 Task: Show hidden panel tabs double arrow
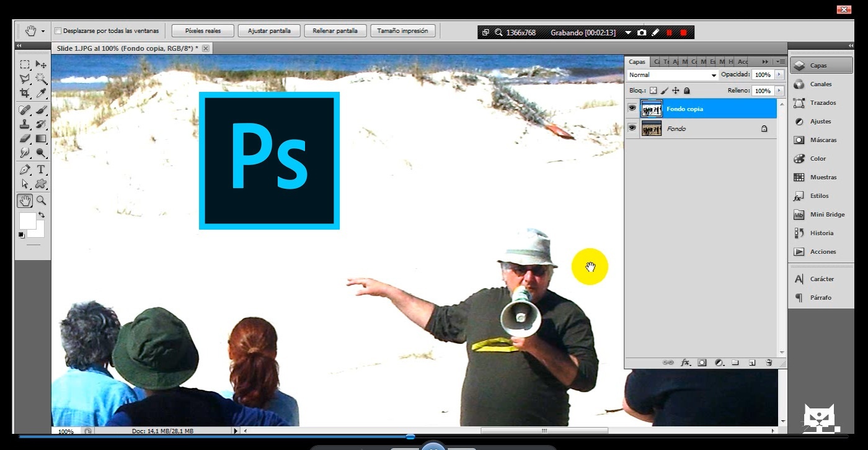click(x=765, y=61)
